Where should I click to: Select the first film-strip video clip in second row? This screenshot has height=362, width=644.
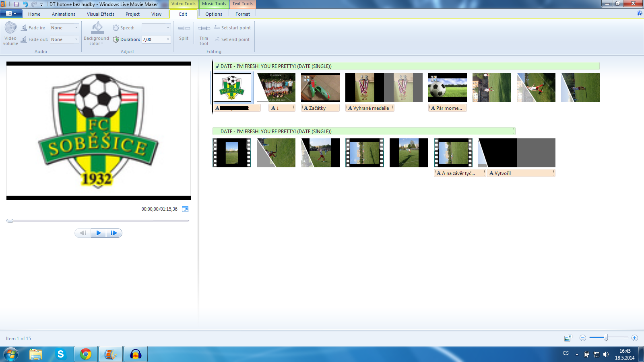tap(232, 153)
